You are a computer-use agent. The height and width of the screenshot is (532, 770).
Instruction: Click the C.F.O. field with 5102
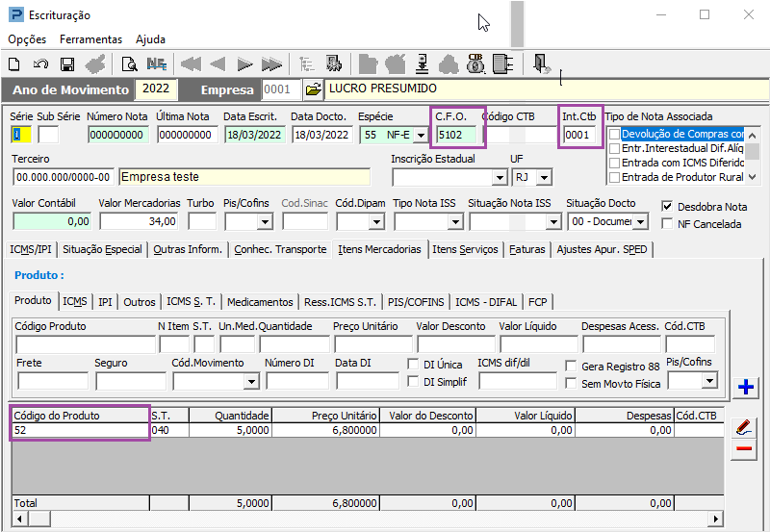coord(456,135)
